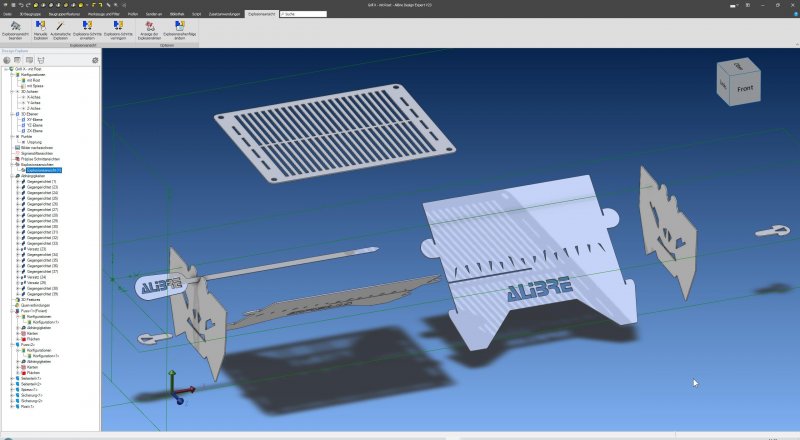Expand the Sicherung<1> part node
Screen dimensions: 800x440
(x=12, y=395)
